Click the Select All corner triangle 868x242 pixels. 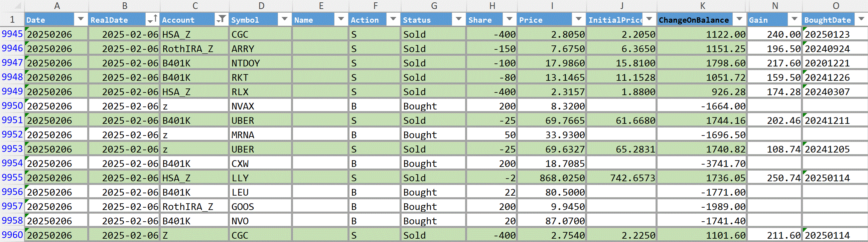coord(17,6)
